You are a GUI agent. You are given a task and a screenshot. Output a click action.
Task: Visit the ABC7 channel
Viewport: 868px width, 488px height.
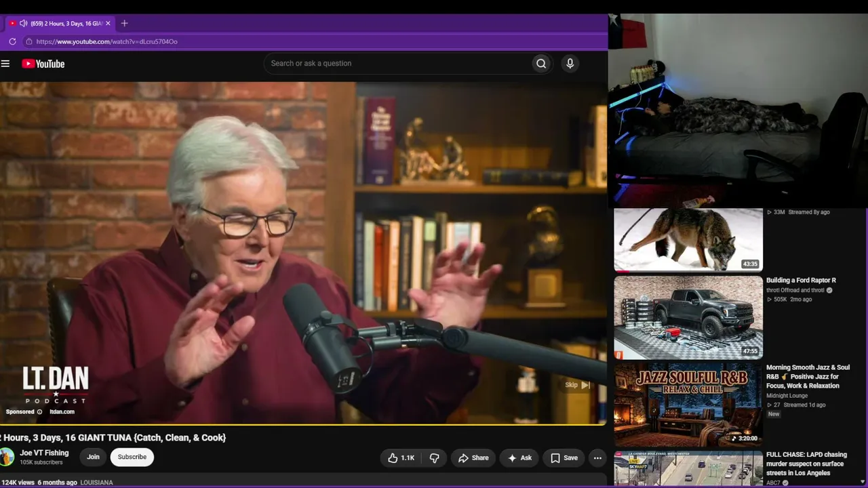pyautogui.click(x=773, y=483)
